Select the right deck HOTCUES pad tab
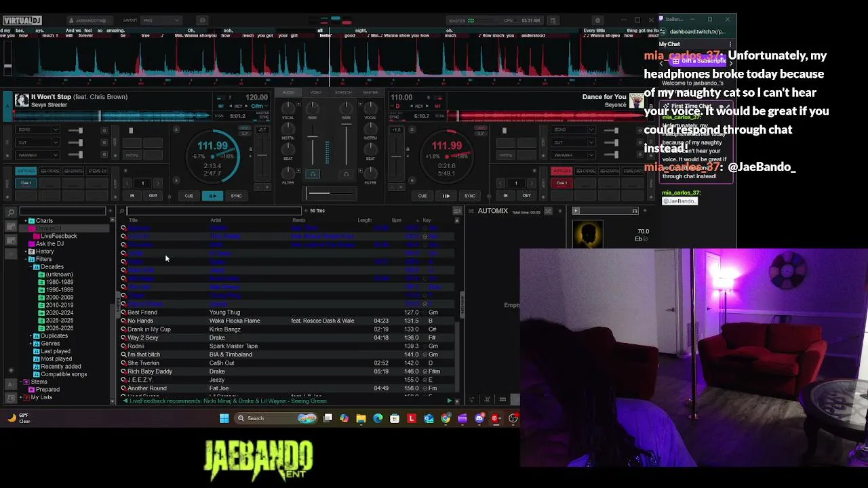Viewport: 868px width, 488px height. (x=561, y=171)
